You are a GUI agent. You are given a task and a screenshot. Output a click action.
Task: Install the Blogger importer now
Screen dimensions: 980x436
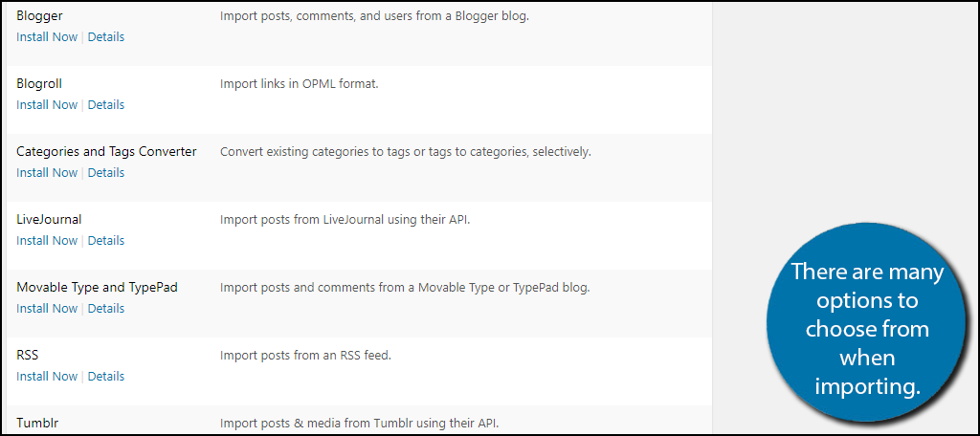[x=47, y=37]
